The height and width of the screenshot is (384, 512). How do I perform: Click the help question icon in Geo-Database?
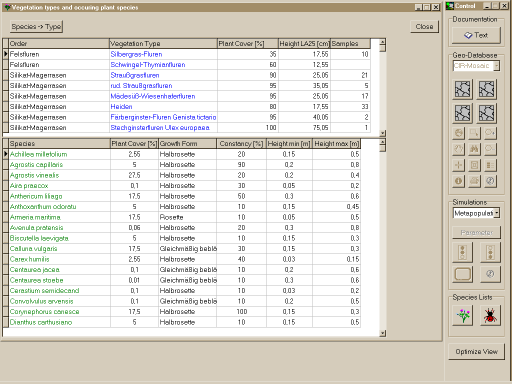click(490, 181)
